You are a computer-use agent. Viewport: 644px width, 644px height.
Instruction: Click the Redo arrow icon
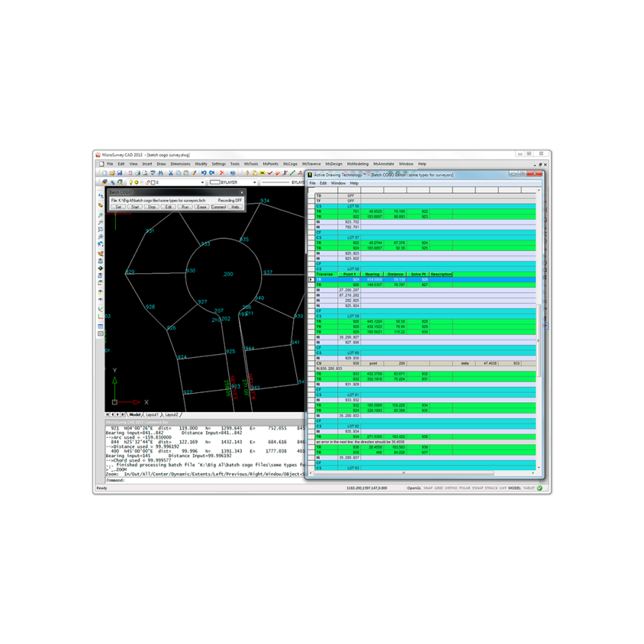tap(212, 173)
